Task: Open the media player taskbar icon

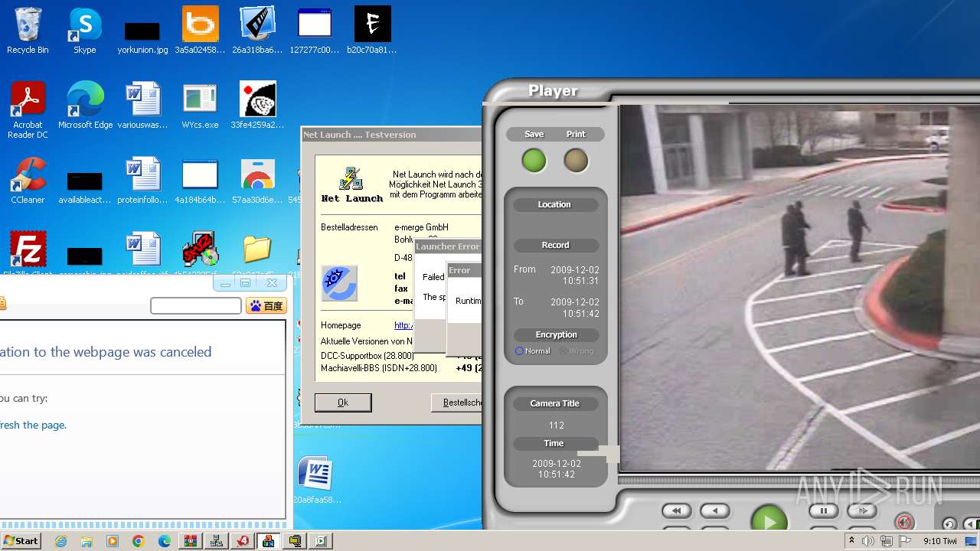Action: point(113,541)
